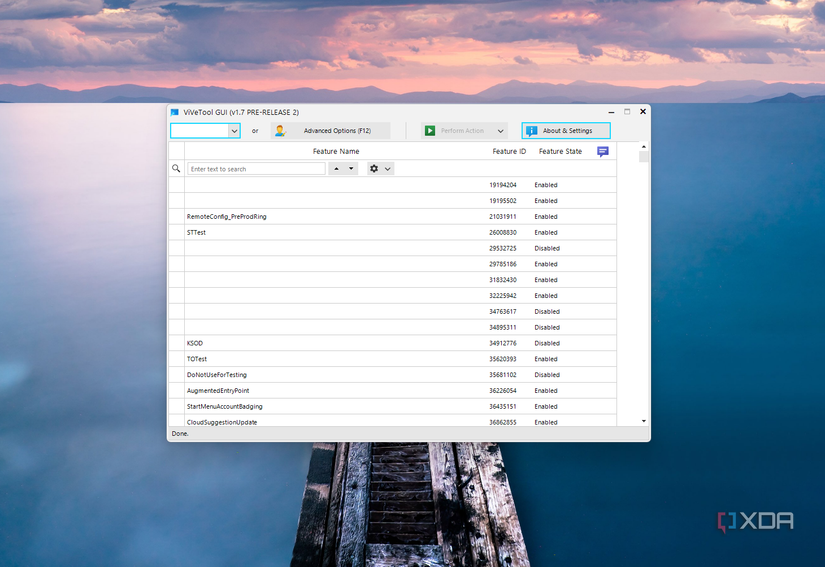Screen dimensions: 825x567
Task: Open the gear search options dropdown
Action: tap(380, 169)
